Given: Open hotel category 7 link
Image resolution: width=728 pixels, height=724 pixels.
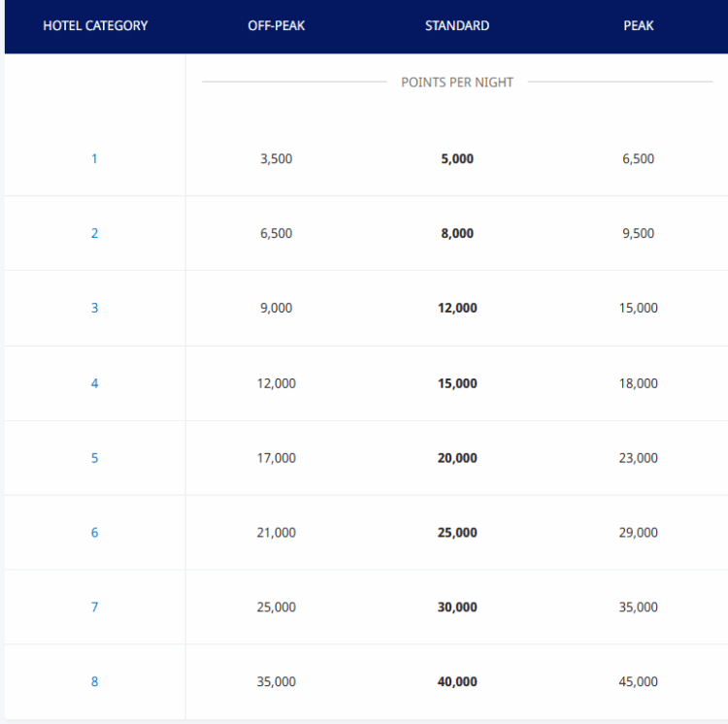Looking at the screenshot, I should 94,607.
